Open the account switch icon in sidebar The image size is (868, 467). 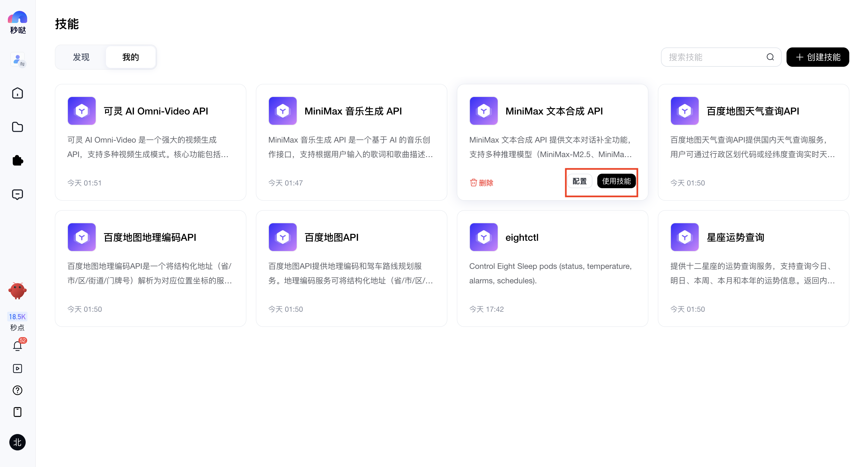(18, 60)
